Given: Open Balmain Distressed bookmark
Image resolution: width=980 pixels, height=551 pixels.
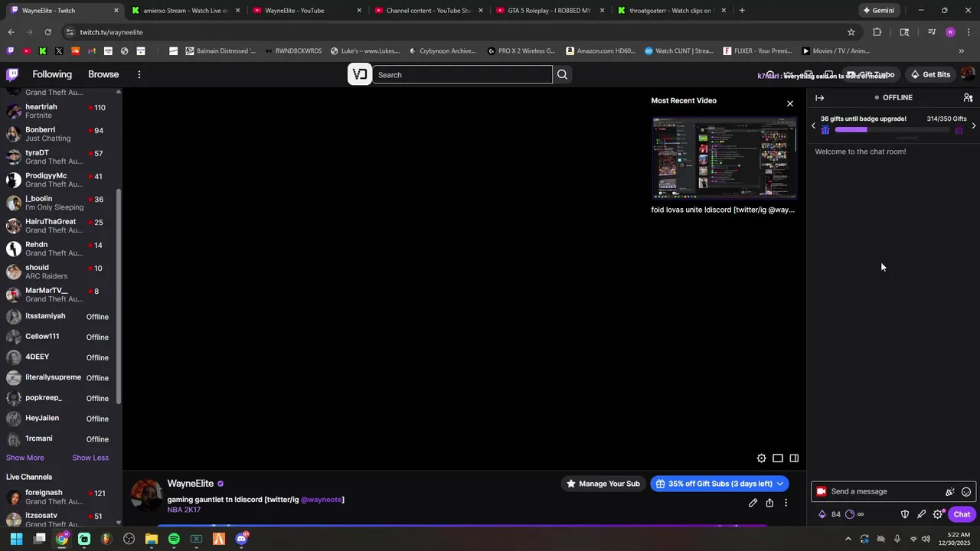Looking at the screenshot, I should click(x=220, y=51).
